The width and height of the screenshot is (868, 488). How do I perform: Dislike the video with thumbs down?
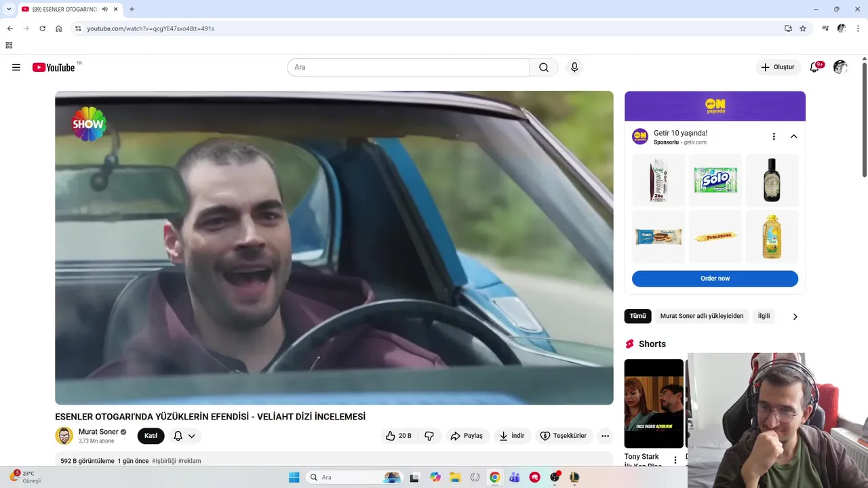point(429,436)
